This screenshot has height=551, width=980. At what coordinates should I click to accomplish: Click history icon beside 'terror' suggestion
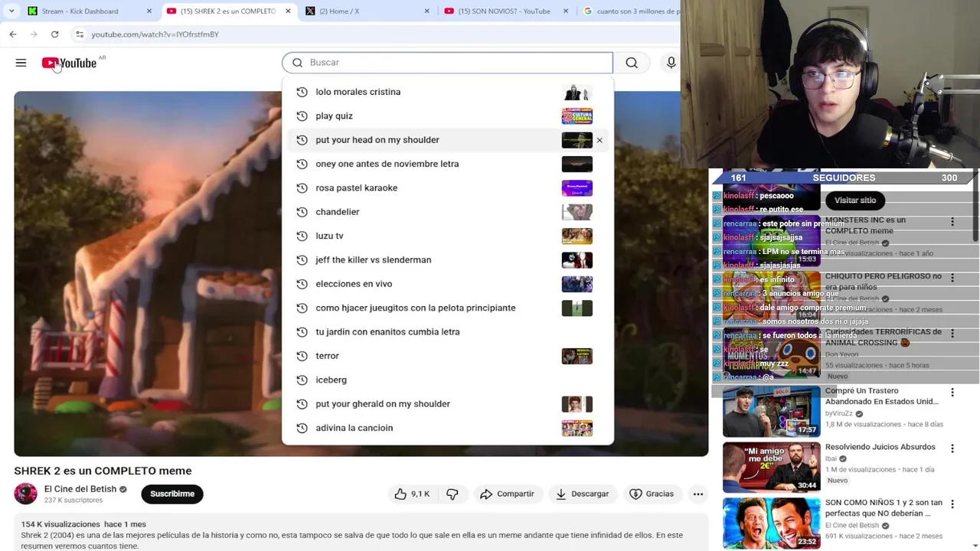tap(302, 356)
